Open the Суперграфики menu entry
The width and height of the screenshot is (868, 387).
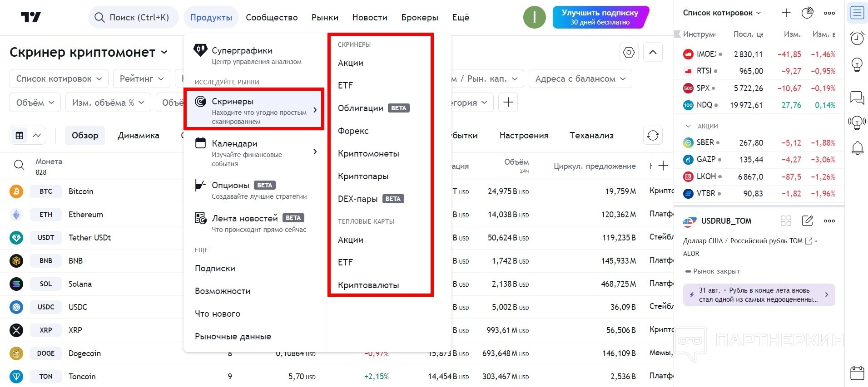[255, 55]
